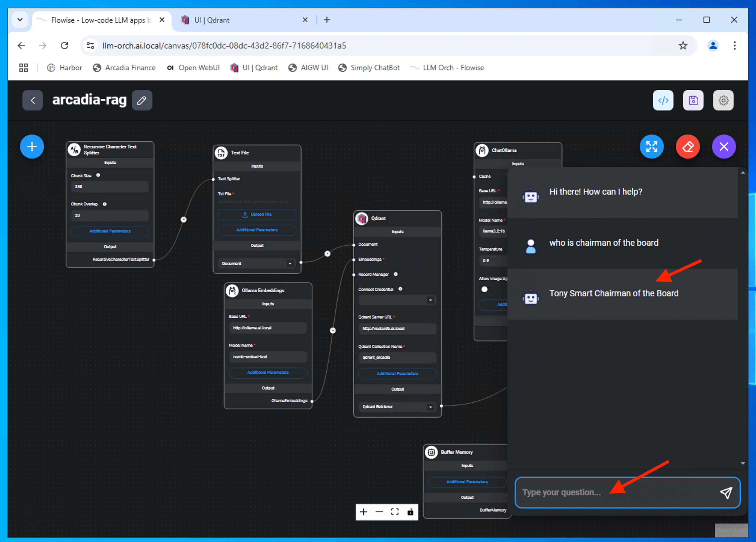This screenshot has height=542, width=756.
Task: Edit the arcadia-rag name with the pencil icon
Action: coord(142,100)
